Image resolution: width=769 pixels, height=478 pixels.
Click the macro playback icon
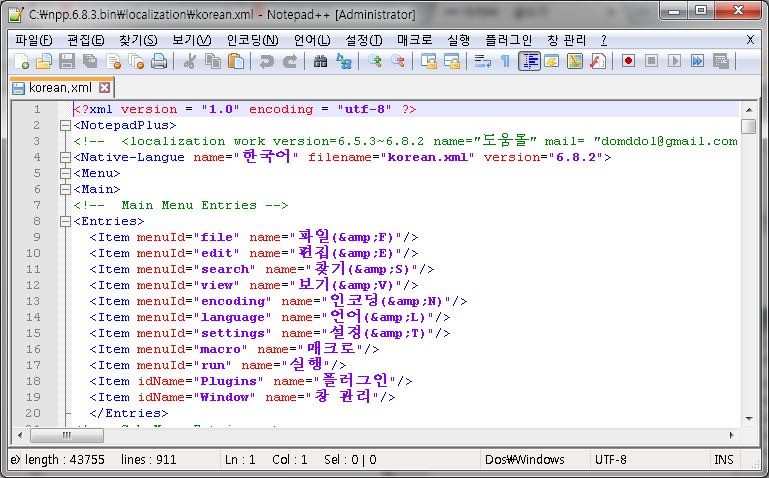(x=674, y=61)
